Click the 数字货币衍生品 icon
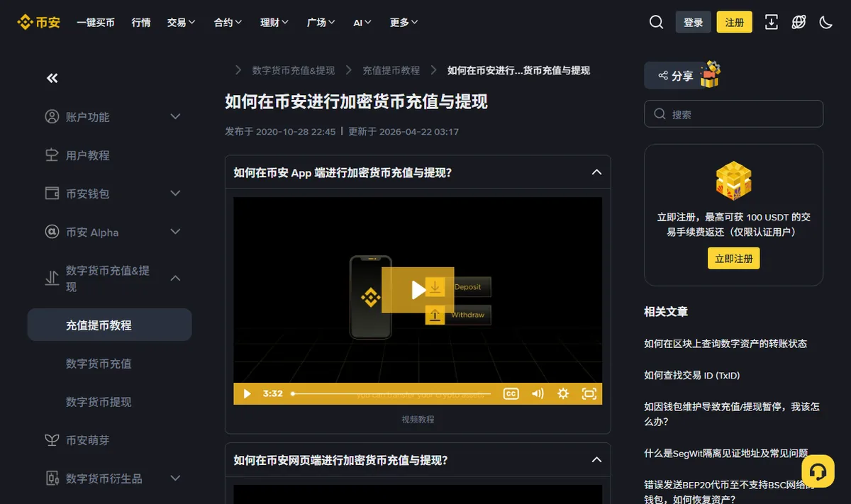Screen dimensions: 851x504 (x=52, y=478)
